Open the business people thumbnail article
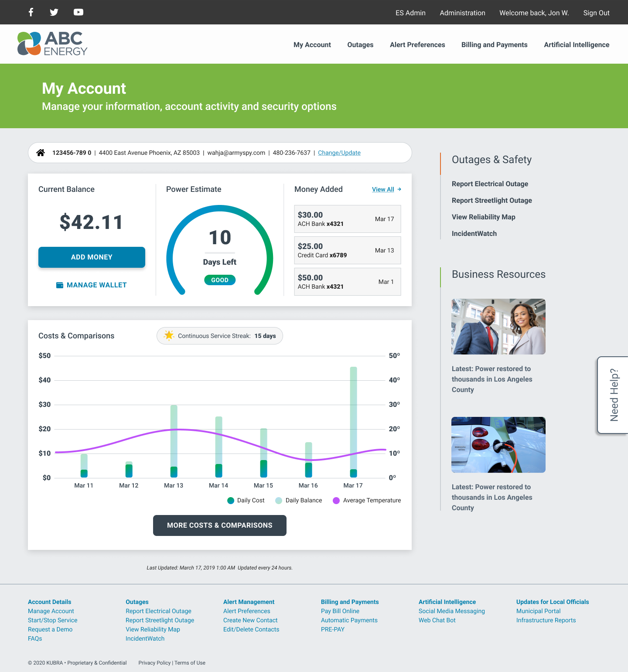The height and width of the screenshot is (672, 628). point(498,327)
